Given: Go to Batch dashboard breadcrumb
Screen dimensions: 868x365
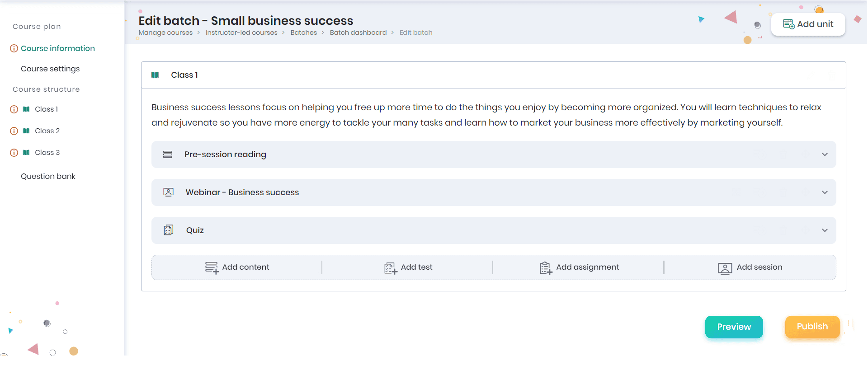Looking at the screenshot, I should [x=358, y=33].
